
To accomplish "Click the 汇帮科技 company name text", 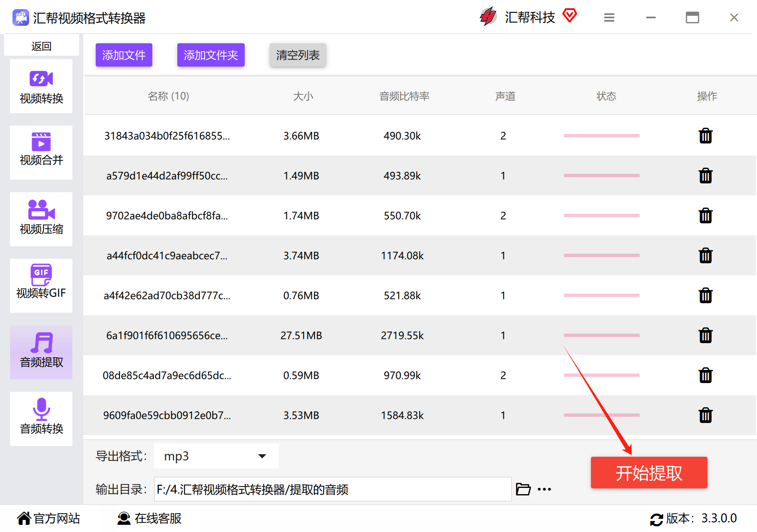I will click(530, 17).
